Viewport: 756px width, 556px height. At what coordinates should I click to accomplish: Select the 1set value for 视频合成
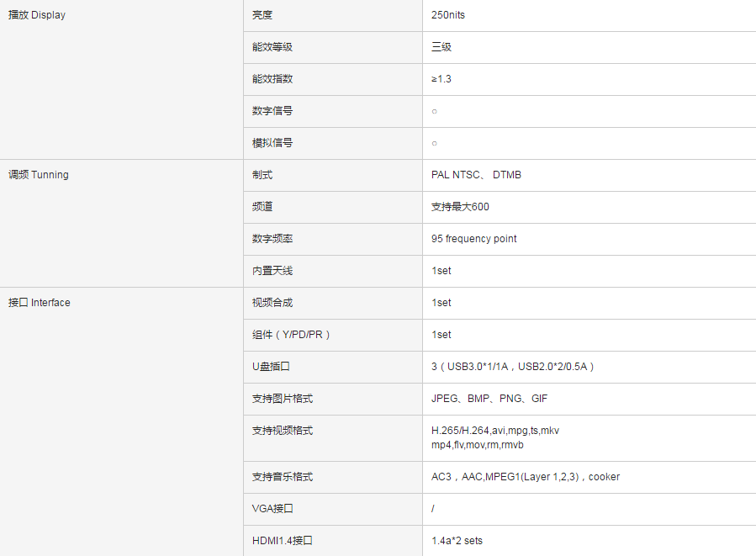coord(441,303)
